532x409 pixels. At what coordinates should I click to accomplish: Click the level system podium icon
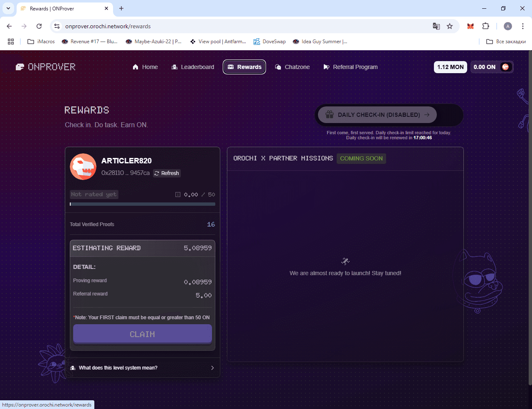click(x=73, y=368)
